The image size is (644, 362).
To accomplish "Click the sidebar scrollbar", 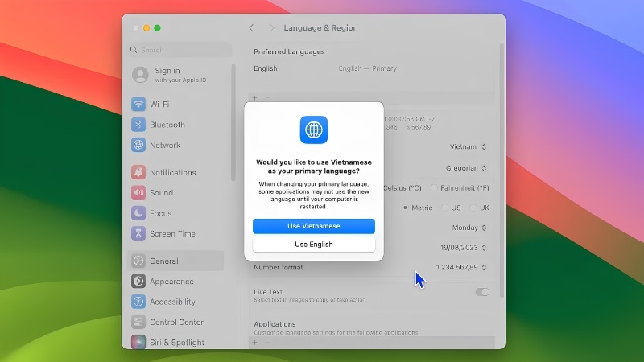I will click(x=233, y=122).
